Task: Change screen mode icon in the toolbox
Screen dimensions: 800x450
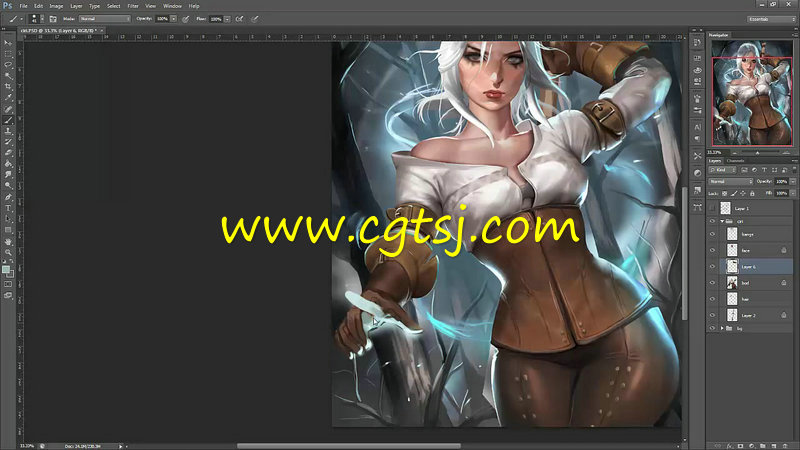Action: [x=8, y=295]
